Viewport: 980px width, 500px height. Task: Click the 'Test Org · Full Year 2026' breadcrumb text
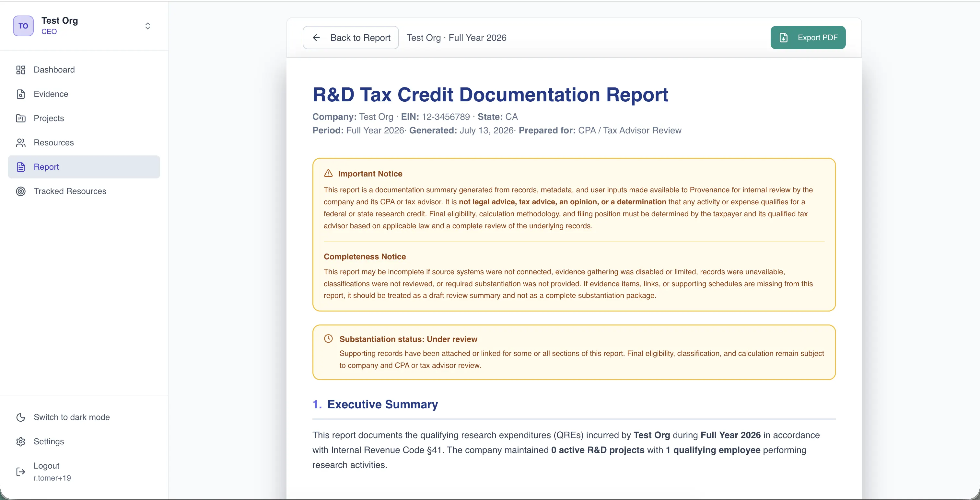pos(457,38)
